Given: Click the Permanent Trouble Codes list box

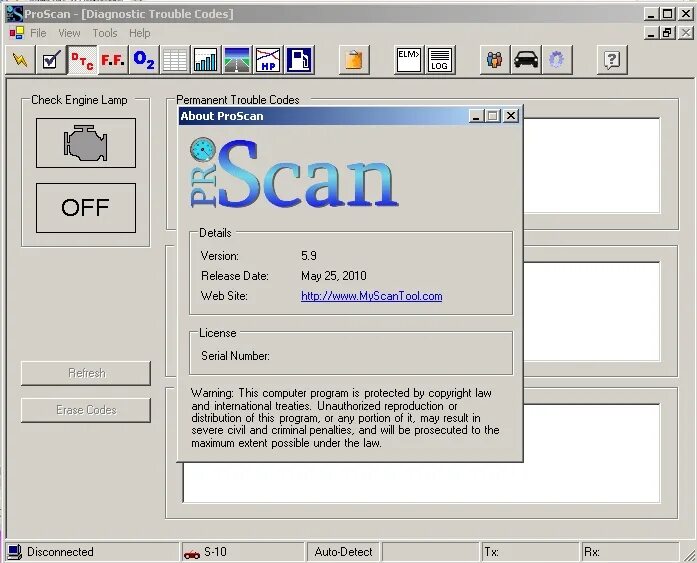Looking at the screenshot, I should tap(593, 165).
